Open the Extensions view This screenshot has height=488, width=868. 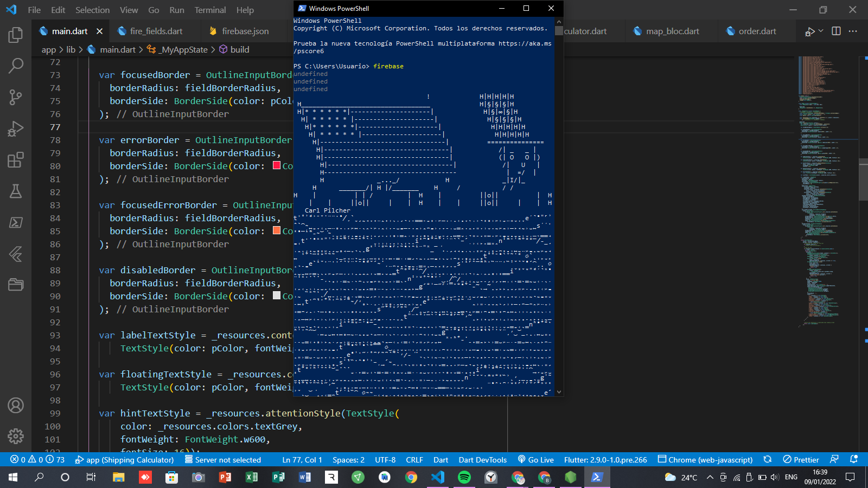point(16,160)
